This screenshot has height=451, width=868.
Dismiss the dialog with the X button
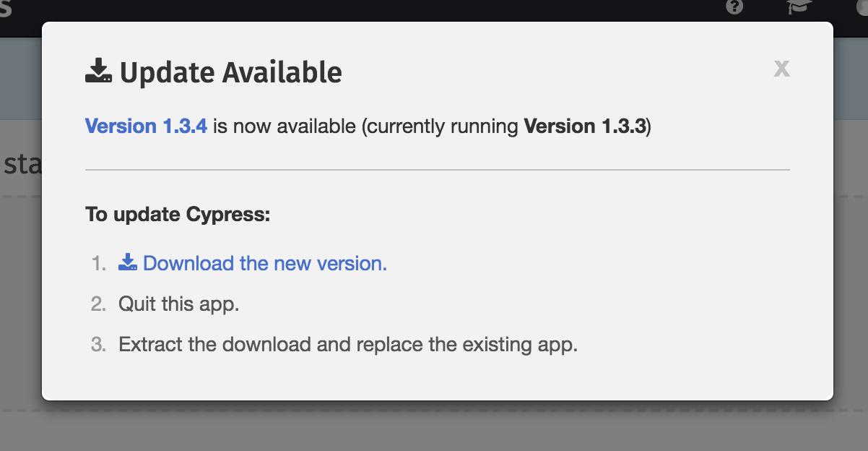point(782,69)
